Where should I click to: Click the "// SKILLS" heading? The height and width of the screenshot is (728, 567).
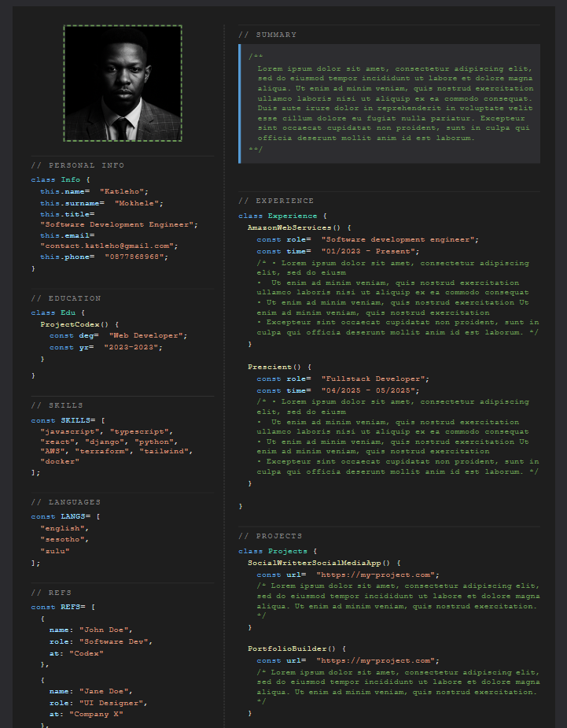click(57, 405)
